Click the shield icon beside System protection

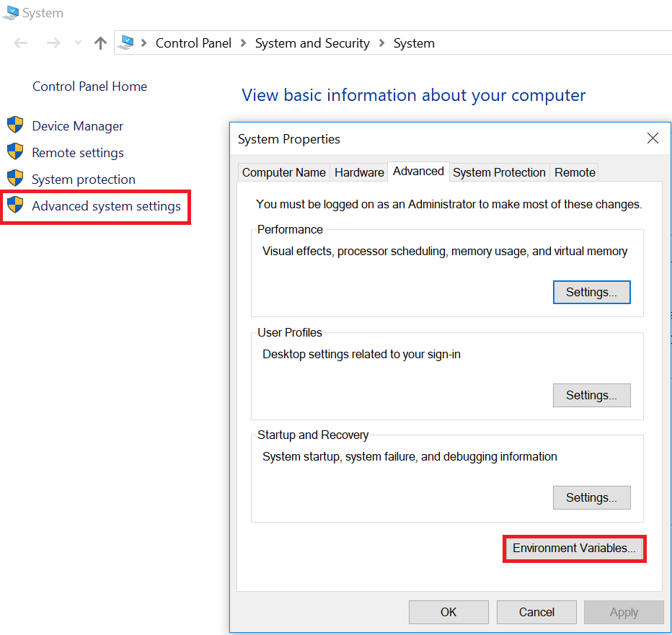(x=15, y=178)
